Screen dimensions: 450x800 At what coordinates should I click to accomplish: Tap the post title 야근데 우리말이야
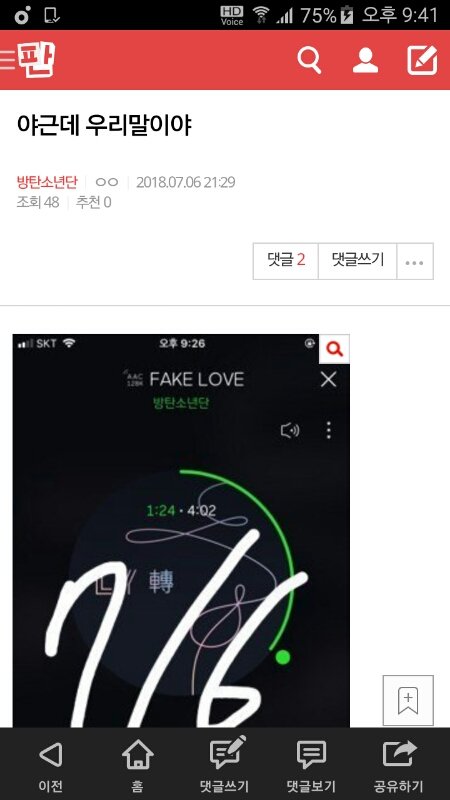(x=104, y=125)
